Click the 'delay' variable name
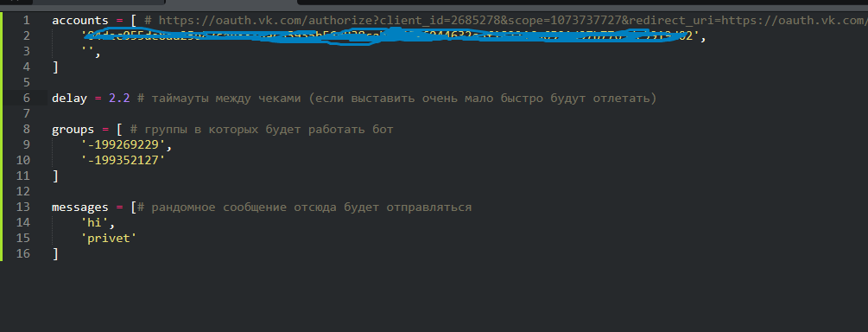Viewport: 868px width, 332px height. [x=70, y=99]
